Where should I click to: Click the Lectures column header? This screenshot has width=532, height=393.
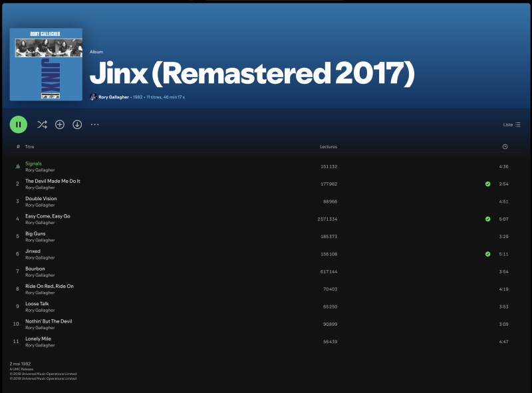point(329,146)
